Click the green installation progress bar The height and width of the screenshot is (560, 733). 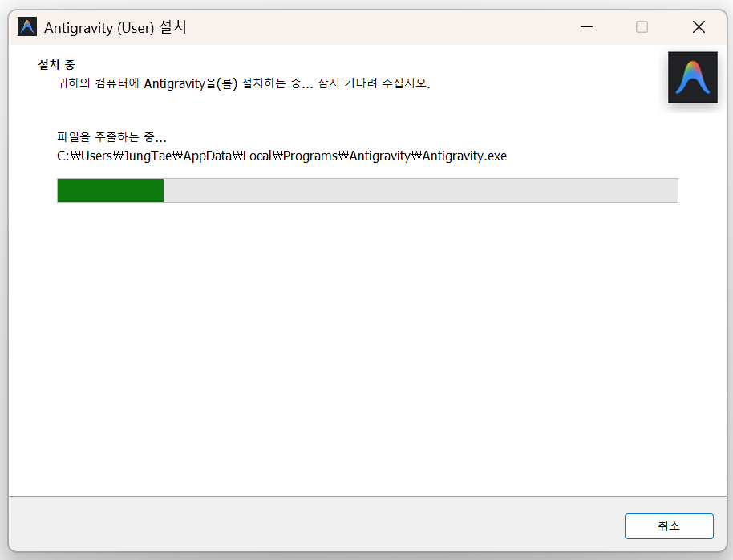tap(367, 190)
